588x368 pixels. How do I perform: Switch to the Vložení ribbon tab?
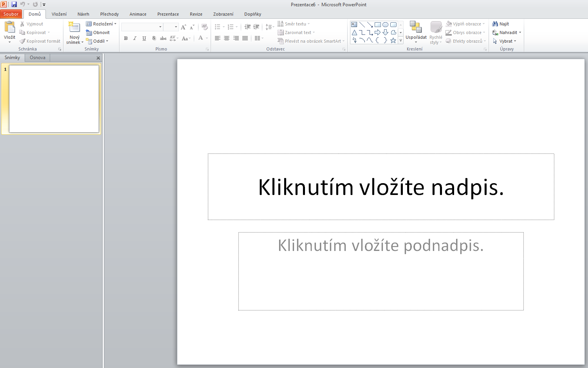(x=59, y=14)
